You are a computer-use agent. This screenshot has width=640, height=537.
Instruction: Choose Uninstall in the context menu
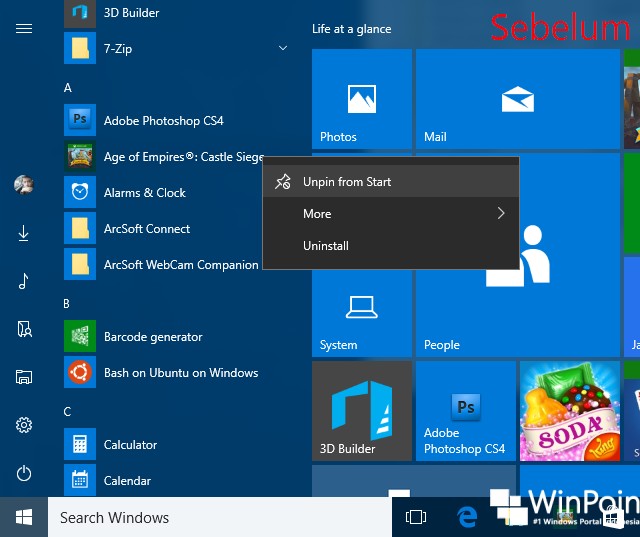391,245
